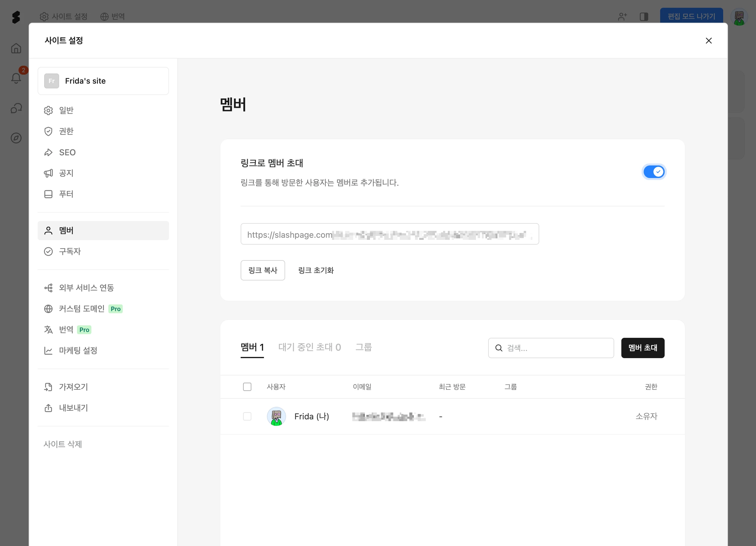Toggle the side panel layout icon
This screenshot has width=756, height=546.
[644, 17]
